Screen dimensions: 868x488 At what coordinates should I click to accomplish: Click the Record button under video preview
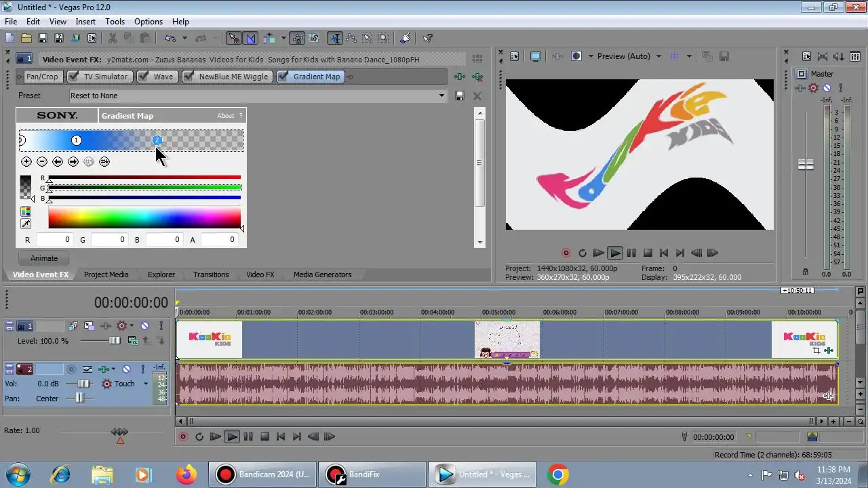[x=566, y=253]
